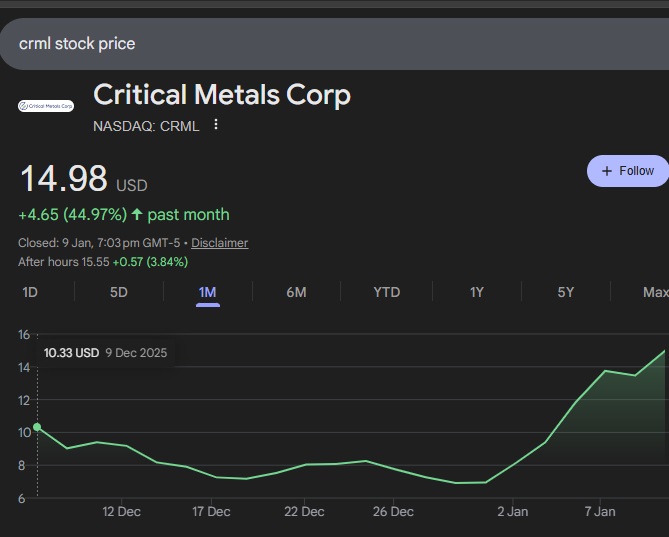Click the 10.33 USD chart tooltip
The height and width of the screenshot is (537, 669).
coord(105,353)
